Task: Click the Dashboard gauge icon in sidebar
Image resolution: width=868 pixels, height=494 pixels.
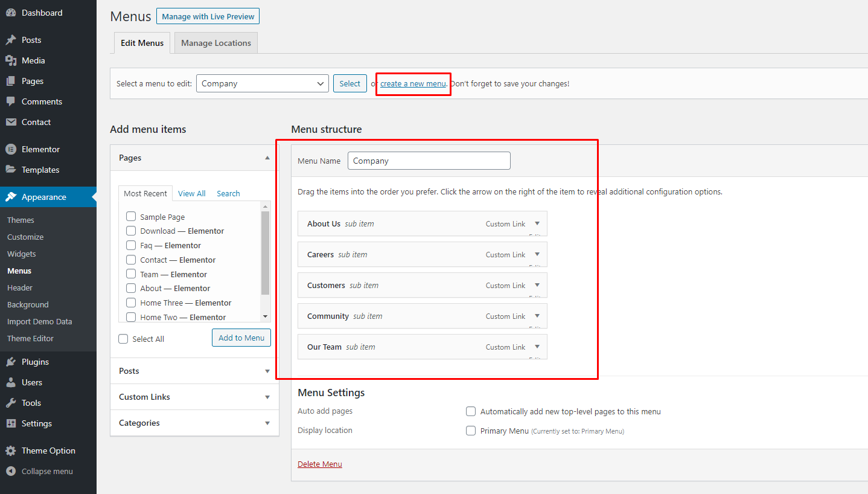Action: click(11, 13)
